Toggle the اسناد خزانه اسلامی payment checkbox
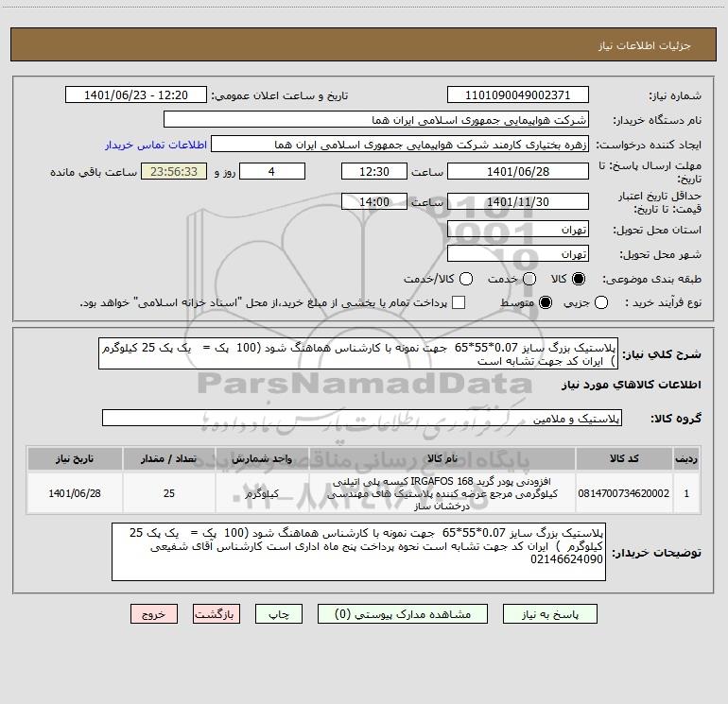This screenshot has height=704, width=728. (x=459, y=302)
